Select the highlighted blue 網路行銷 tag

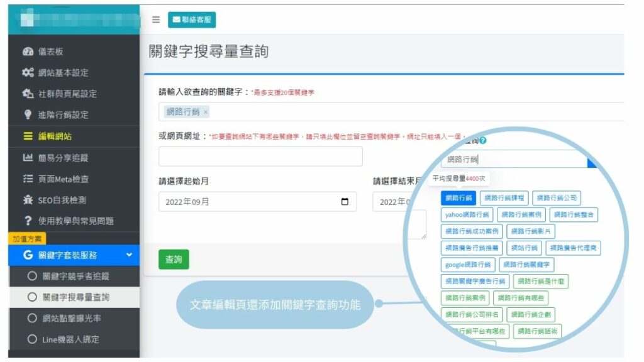click(458, 198)
